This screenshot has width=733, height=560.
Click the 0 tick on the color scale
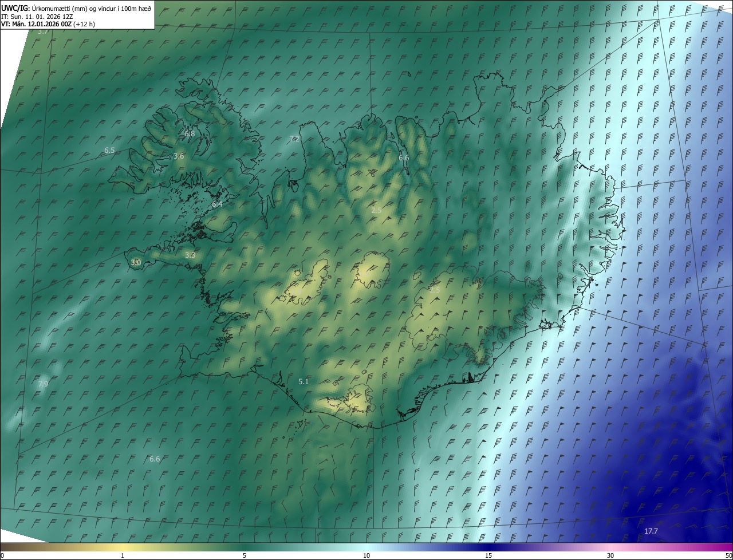pos(2,555)
